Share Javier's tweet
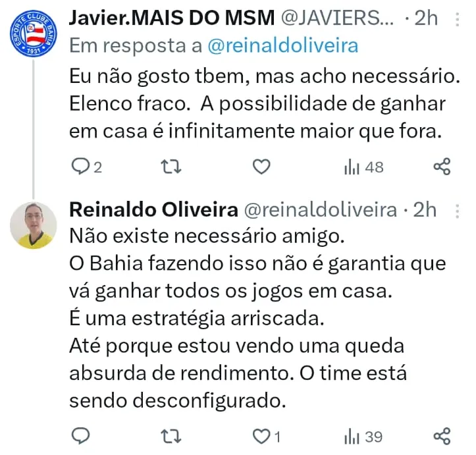This screenshot has height=455, width=476. 442,167
